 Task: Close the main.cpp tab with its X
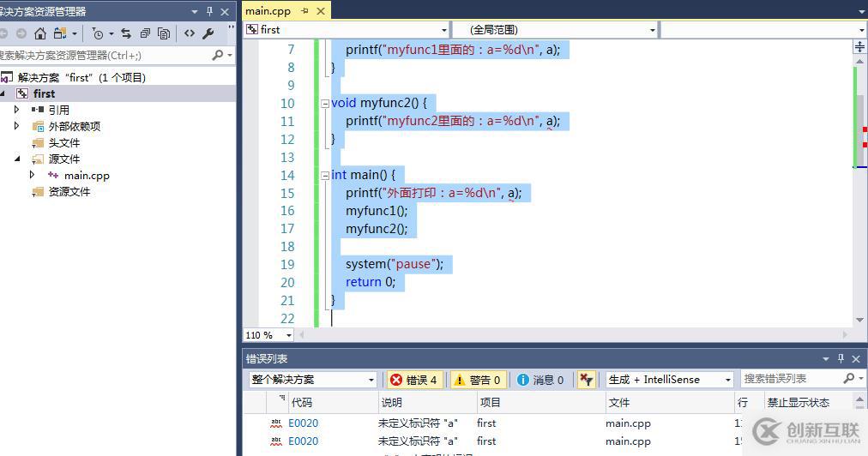coord(321,11)
